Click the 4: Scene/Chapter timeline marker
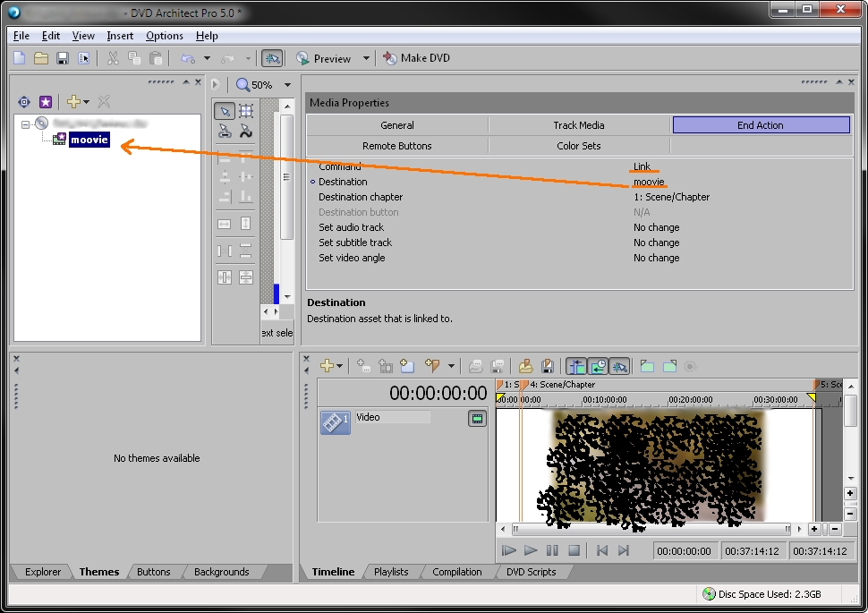The image size is (868, 613). (x=559, y=384)
